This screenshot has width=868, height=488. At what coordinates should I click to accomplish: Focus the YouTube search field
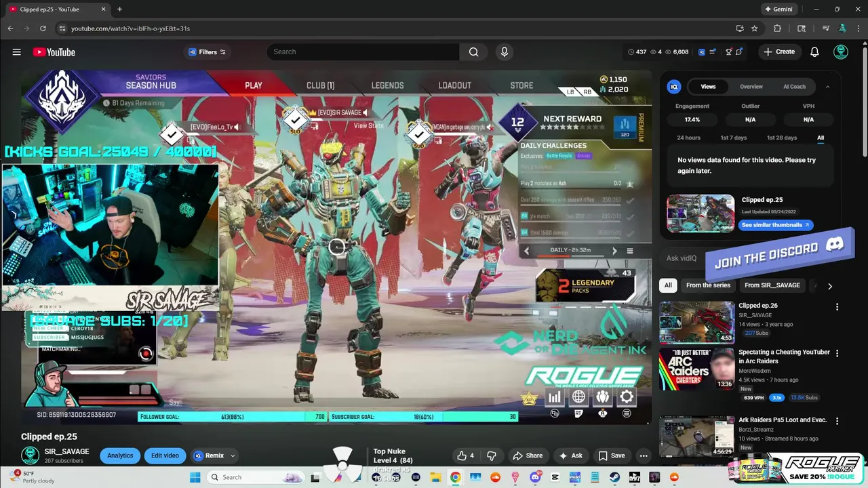363,52
